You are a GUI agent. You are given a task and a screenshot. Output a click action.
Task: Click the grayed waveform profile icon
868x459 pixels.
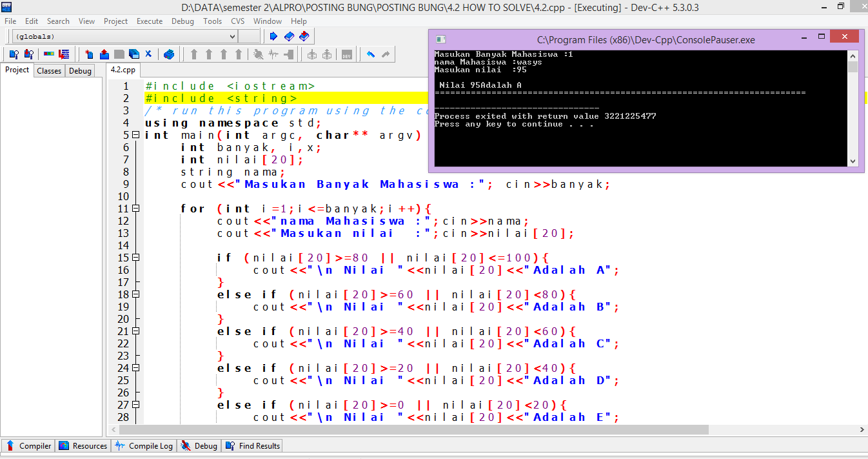[273, 54]
